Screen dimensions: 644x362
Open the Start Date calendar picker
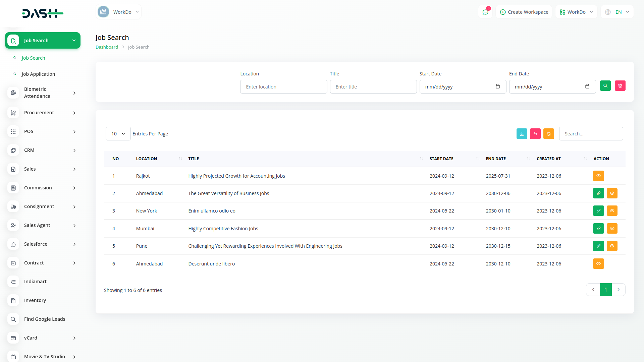497,86
